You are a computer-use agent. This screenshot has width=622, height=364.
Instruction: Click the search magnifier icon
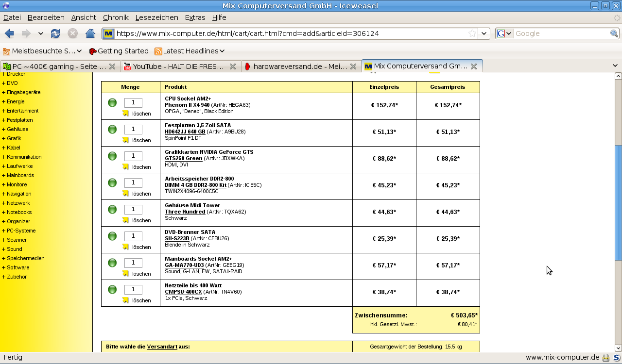pos(614,33)
